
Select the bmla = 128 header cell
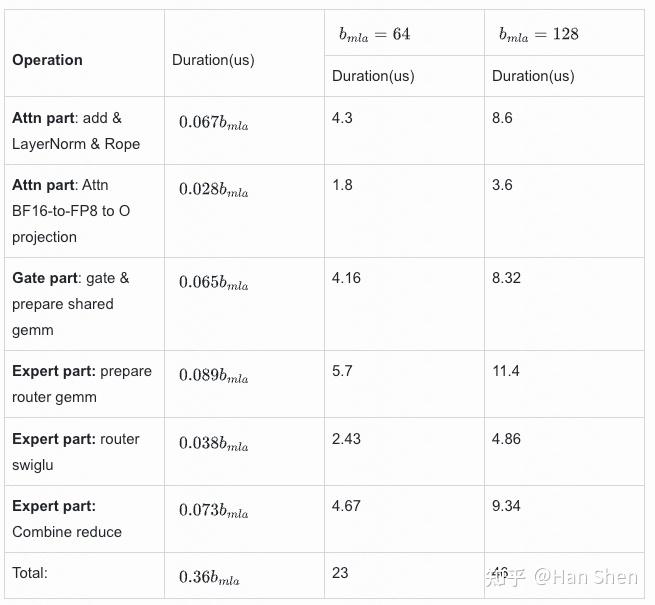pos(564,33)
